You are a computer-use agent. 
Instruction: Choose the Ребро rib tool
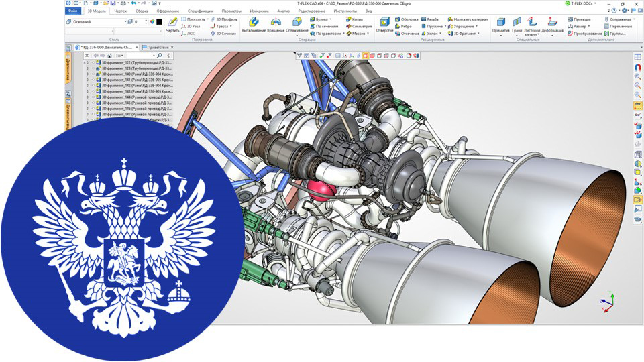pos(403,26)
